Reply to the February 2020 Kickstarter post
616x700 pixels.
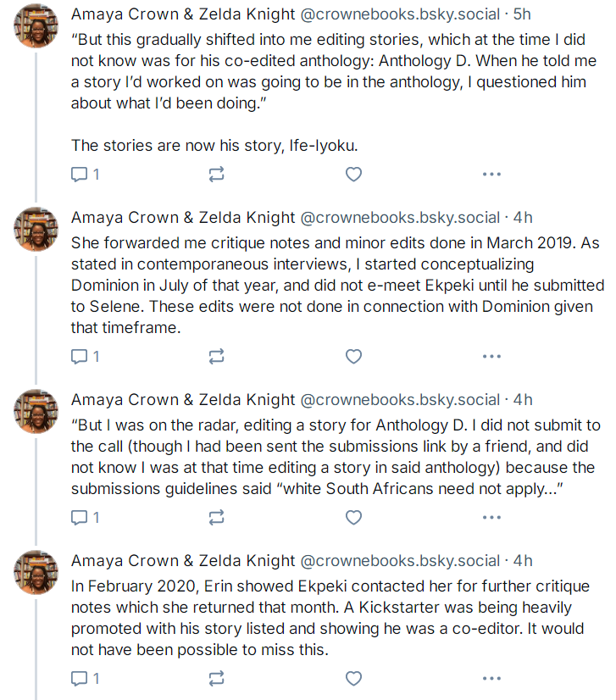tap(85, 679)
